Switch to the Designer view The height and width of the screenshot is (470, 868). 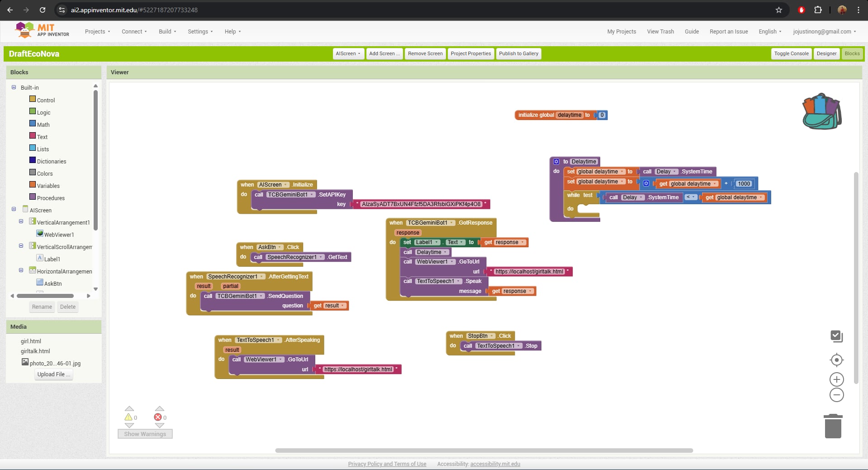(826, 53)
